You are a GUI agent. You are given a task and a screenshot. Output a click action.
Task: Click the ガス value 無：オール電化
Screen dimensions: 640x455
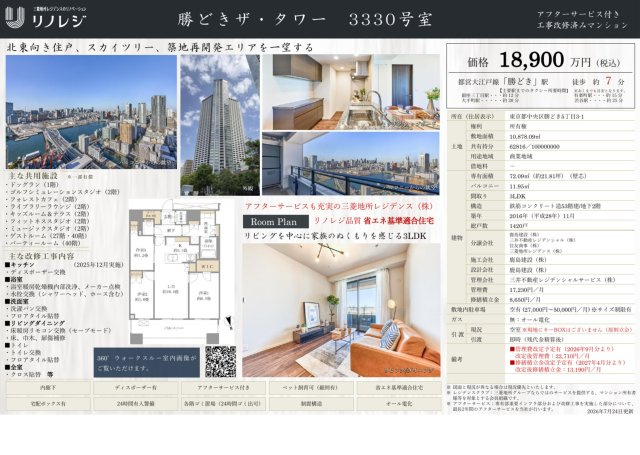tap(529, 319)
